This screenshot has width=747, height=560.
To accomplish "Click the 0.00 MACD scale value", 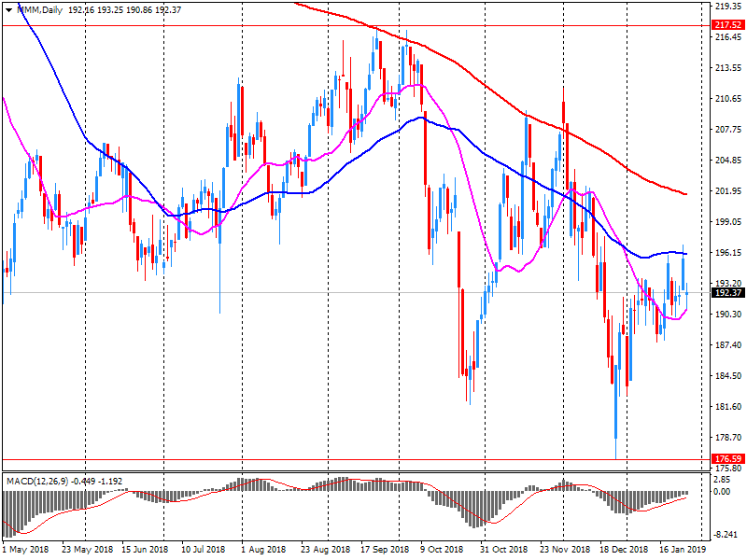I will click(723, 491).
